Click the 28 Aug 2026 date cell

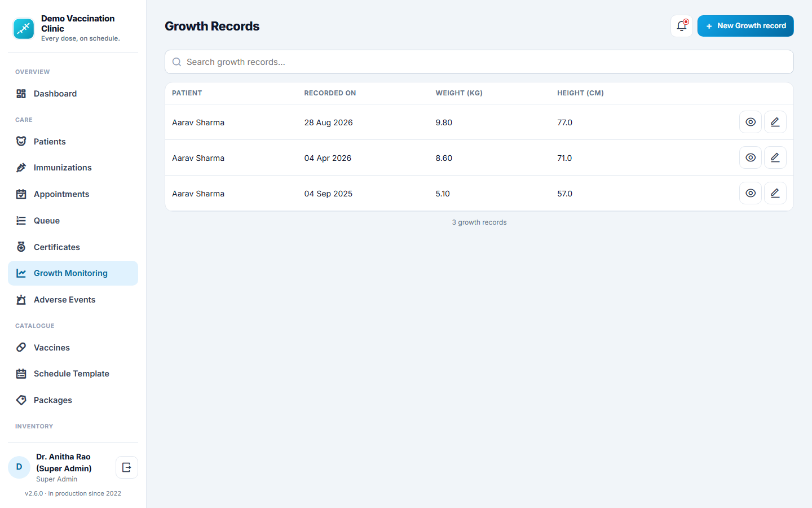(328, 122)
